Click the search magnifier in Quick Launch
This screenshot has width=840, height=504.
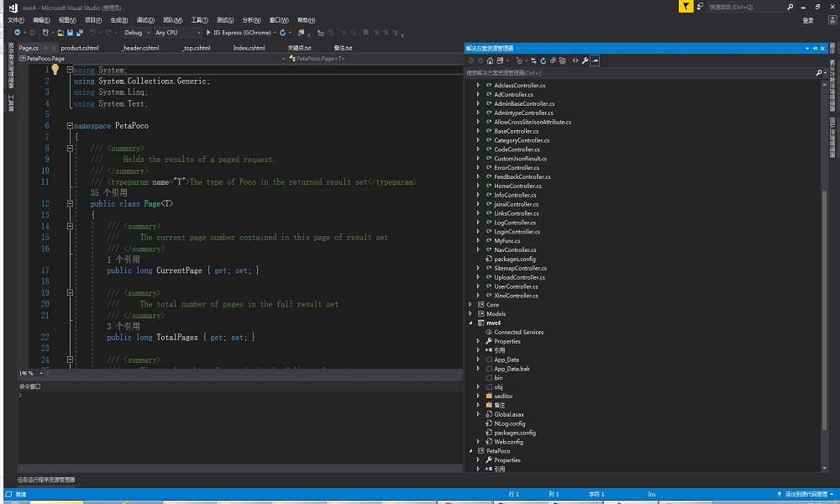pyautogui.click(x=790, y=7)
